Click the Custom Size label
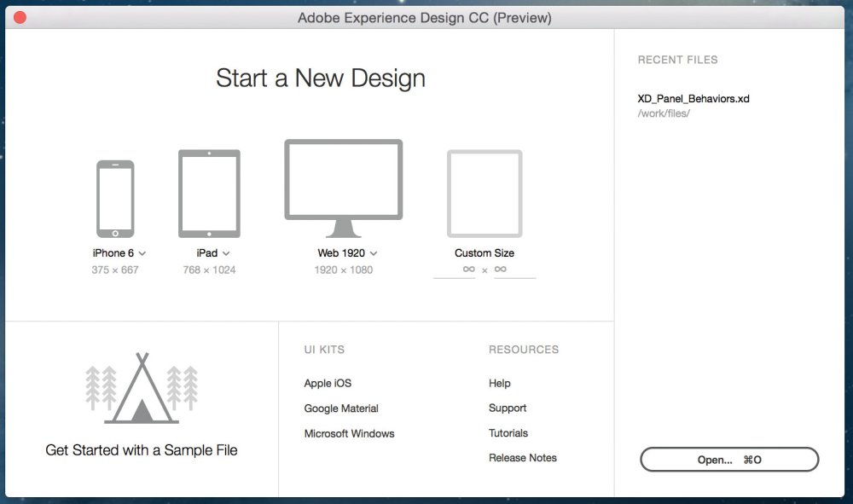 click(x=485, y=252)
